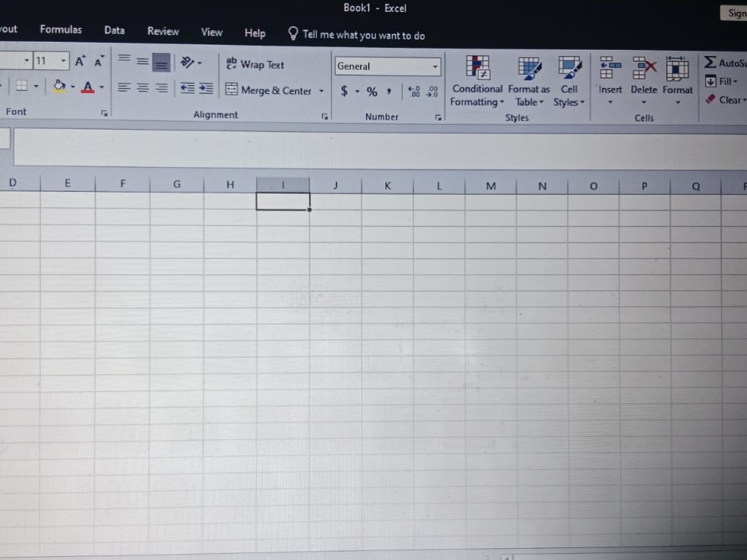The image size is (747, 560).
Task: Click Merge & Center button
Action: (268, 90)
